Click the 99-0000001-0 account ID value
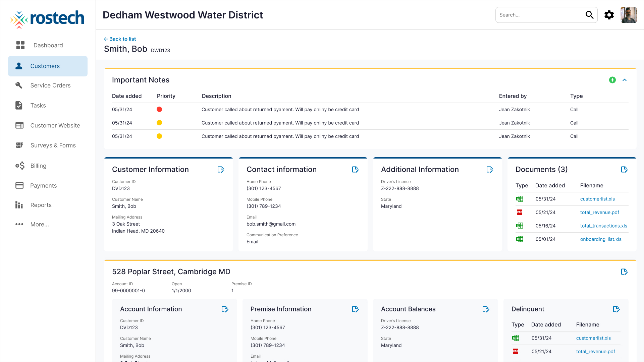The image size is (644, 362). (x=128, y=291)
